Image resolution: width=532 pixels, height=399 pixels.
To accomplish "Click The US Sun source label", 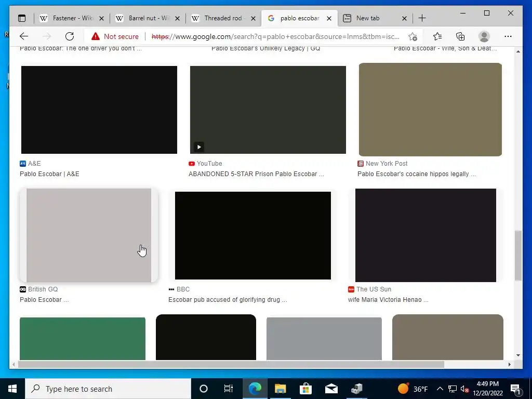I will coord(374,289).
